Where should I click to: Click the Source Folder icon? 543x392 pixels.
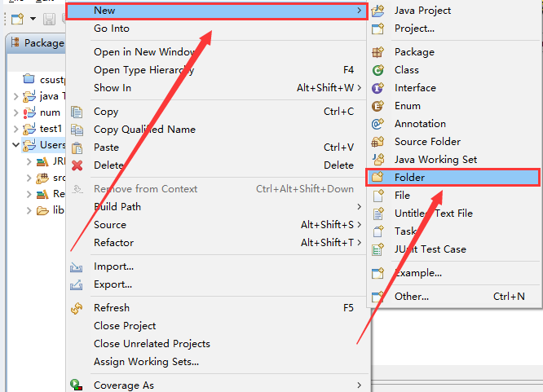coord(377,142)
